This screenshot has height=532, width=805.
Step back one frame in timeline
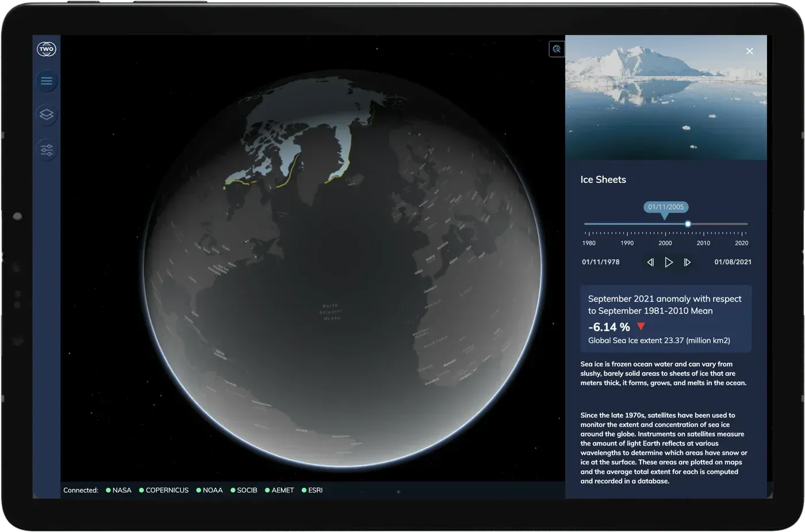[650, 262]
